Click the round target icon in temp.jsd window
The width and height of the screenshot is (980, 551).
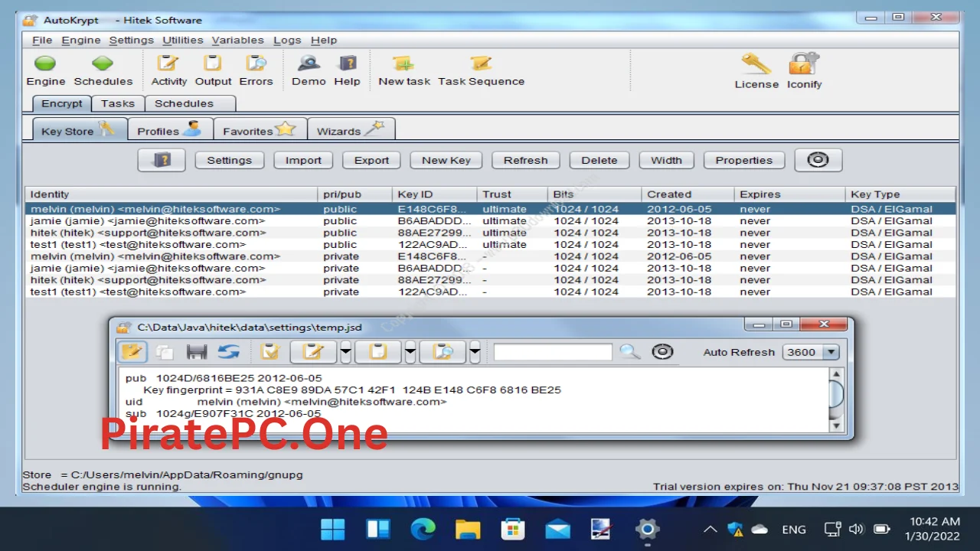tap(662, 352)
